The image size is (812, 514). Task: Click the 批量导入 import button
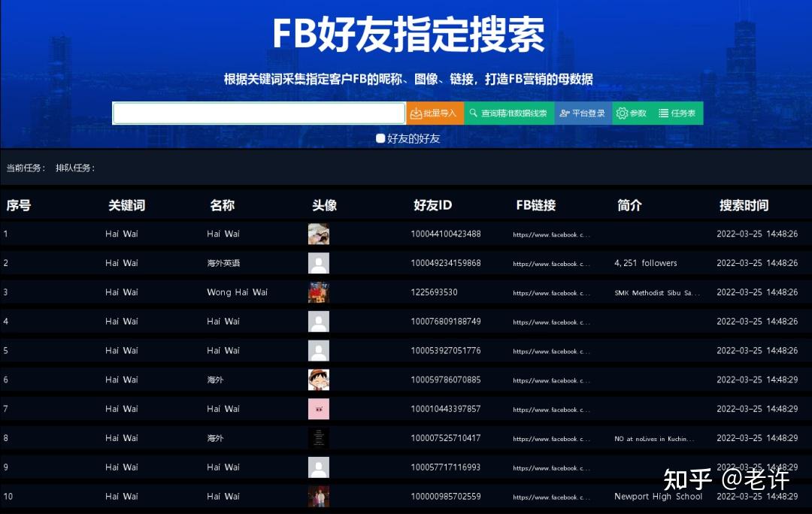coord(435,113)
